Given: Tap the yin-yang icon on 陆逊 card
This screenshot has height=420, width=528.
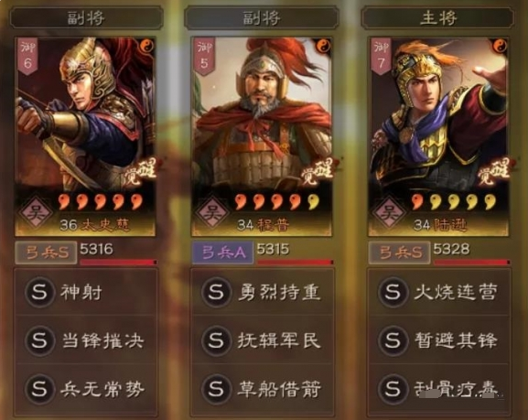Looking at the screenshot, I should click(500, 45).
